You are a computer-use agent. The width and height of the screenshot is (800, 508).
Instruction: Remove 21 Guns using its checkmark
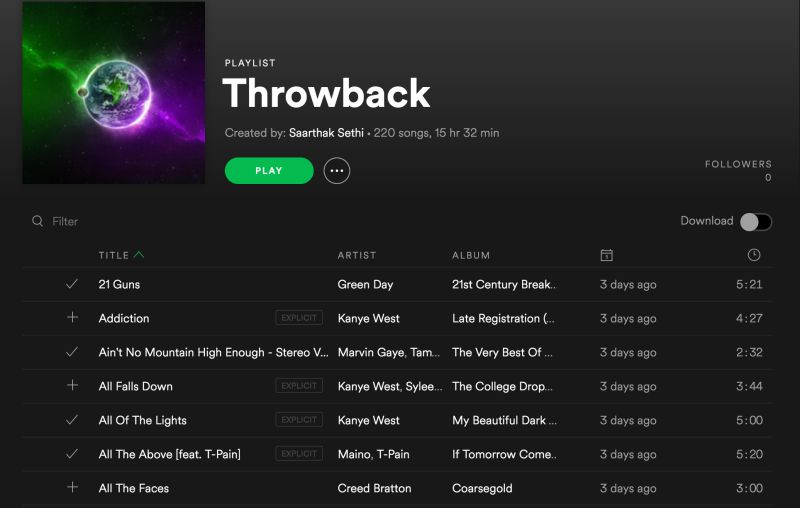72,284
